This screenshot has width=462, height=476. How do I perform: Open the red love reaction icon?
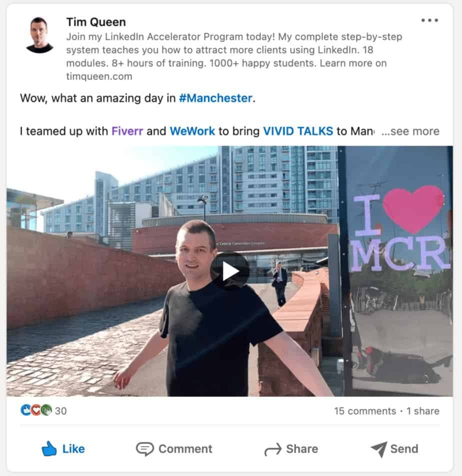[x=36, y=410]
